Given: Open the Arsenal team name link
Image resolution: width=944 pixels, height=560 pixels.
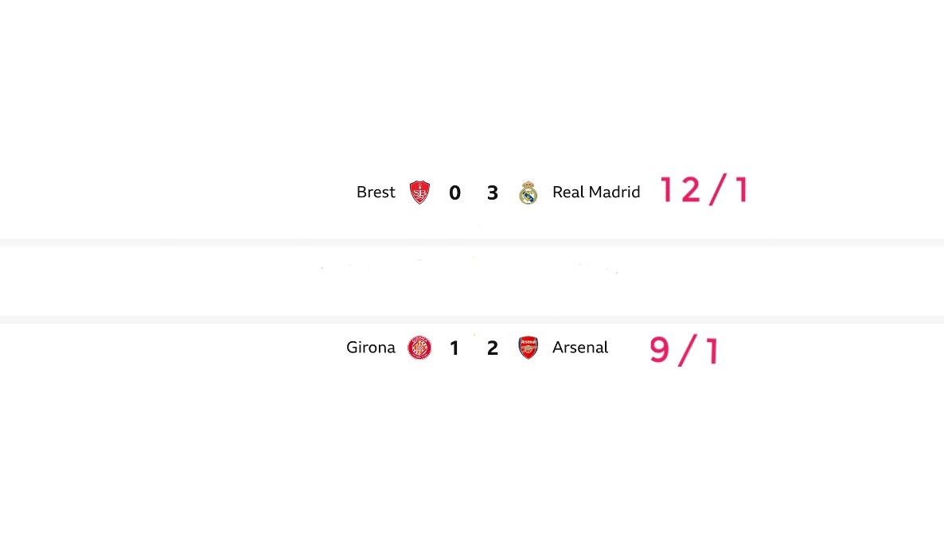Looking at the screenshot, I should tap(580, 347).
